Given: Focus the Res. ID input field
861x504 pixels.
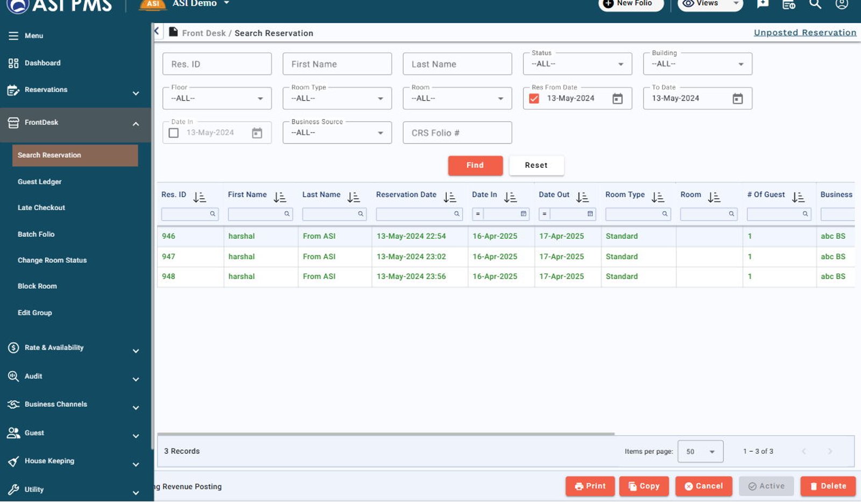Looking at the screenshot, I should pyautogui.click(x=217, y=64).
